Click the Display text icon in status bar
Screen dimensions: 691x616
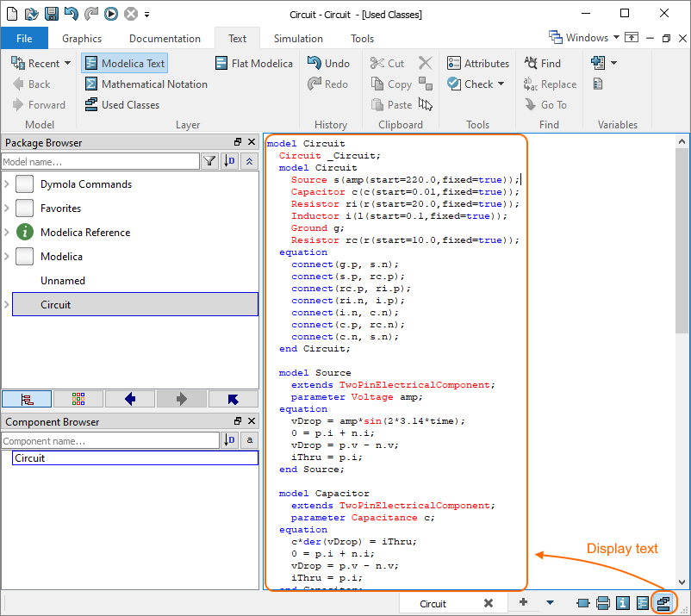[663, 603]
